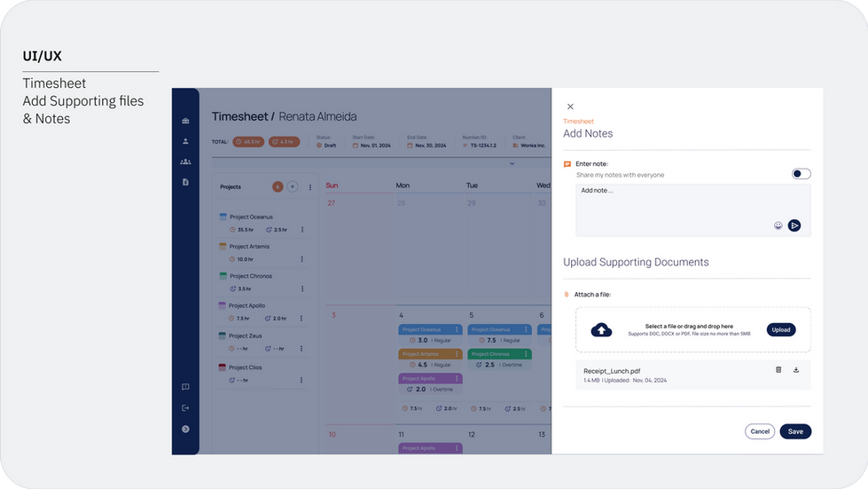Click the Mon column header
The width and height of the screenshot is (868, 489).
click(403, 185)
